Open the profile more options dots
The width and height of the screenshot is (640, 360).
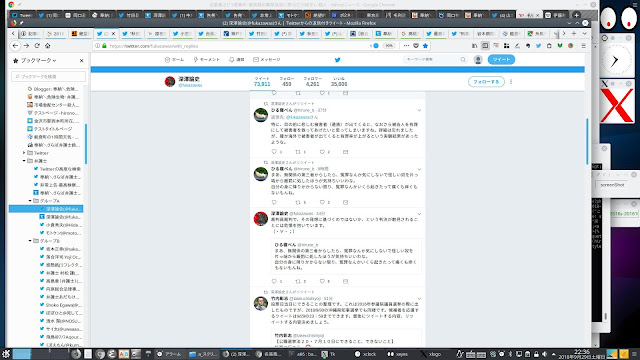[511, 82]
